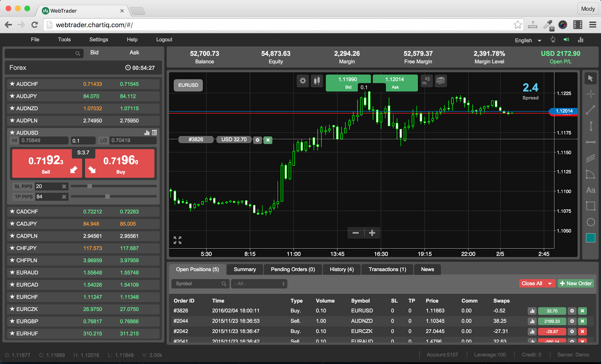
Task: Switch to the Pending Orders tab
Action: 292,269
